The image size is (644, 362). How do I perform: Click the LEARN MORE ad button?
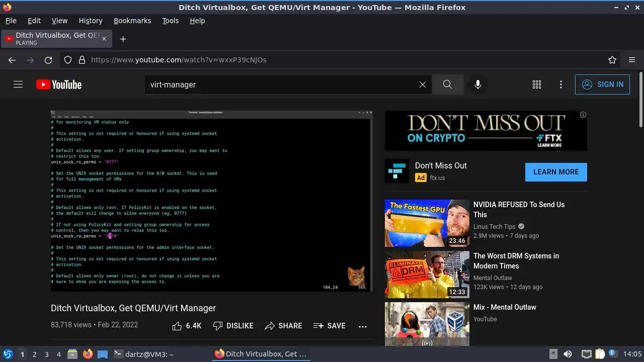[556, 172]
